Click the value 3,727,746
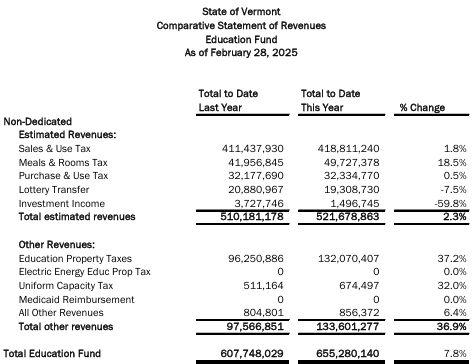 259,203
